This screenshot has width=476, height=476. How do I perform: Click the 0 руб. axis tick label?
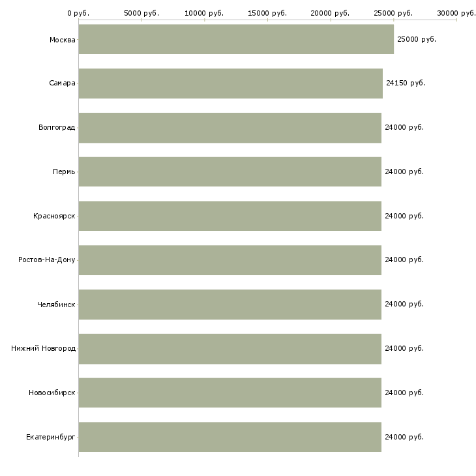tap(78, 13)
